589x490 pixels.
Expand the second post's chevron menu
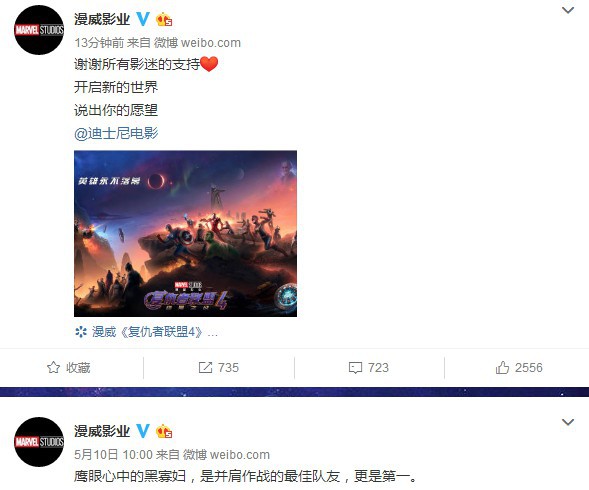click(x=568, y=422)
